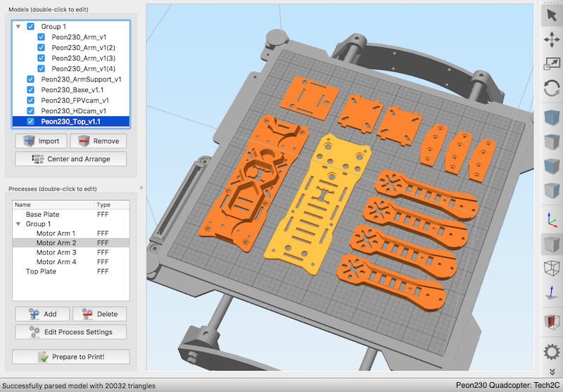Open machine control panel gear icon
This screenshot has height=392, width=563.
pos(552,352)
